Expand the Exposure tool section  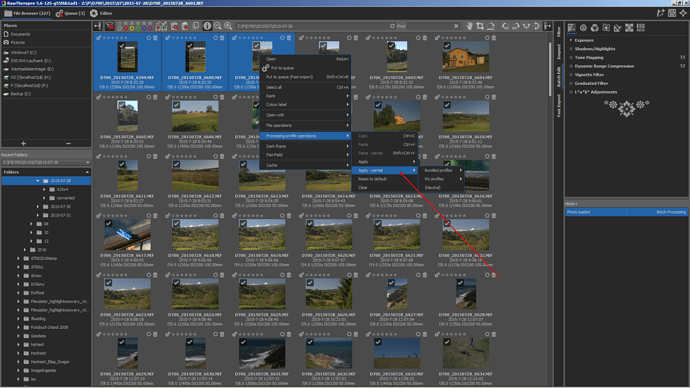571,40
